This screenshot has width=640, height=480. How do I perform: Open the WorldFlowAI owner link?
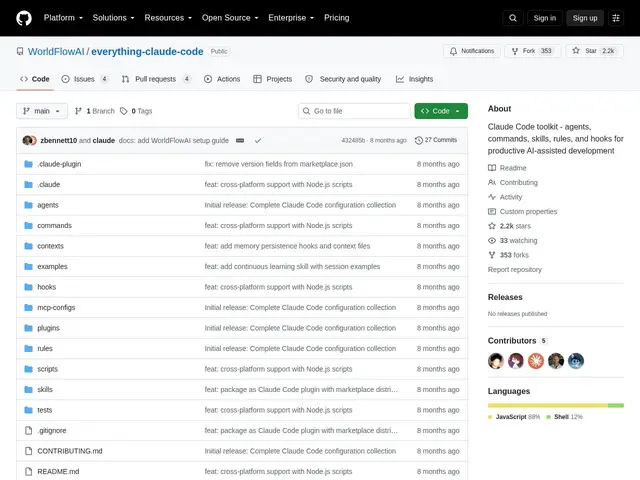click(x=56, y=51)
